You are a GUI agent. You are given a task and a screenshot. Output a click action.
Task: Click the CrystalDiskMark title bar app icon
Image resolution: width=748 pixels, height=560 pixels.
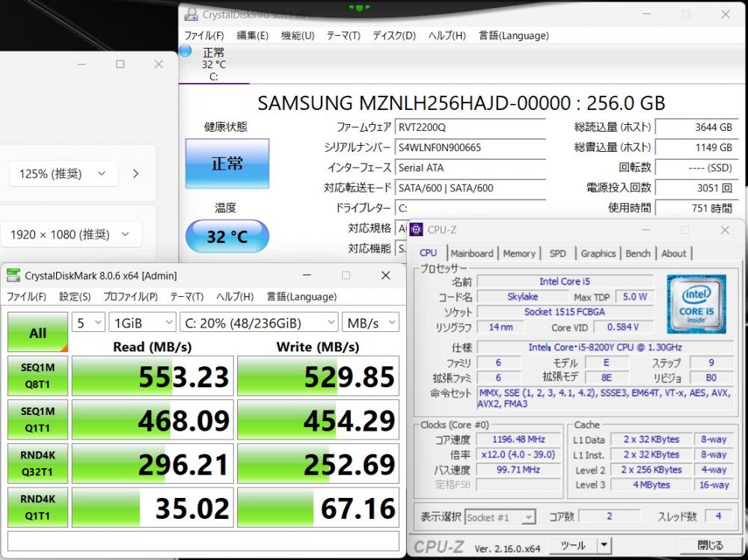(x=13, y=276)
